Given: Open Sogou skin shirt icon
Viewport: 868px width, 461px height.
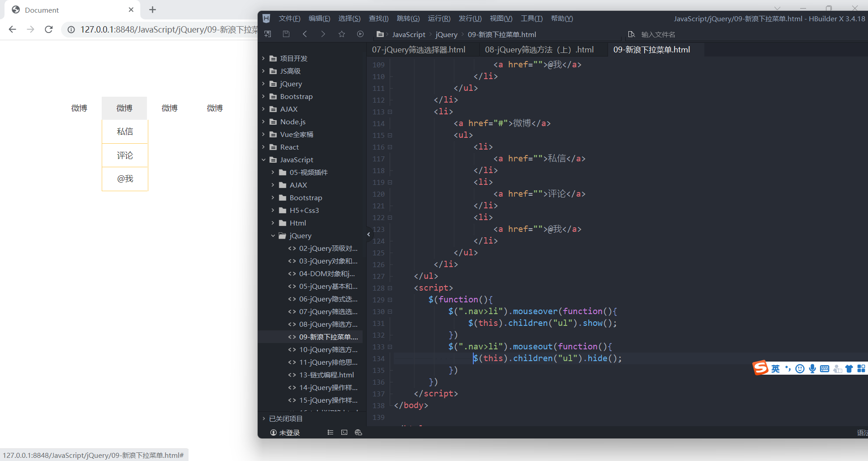Looking at the screenshot, I should [849, 369].
